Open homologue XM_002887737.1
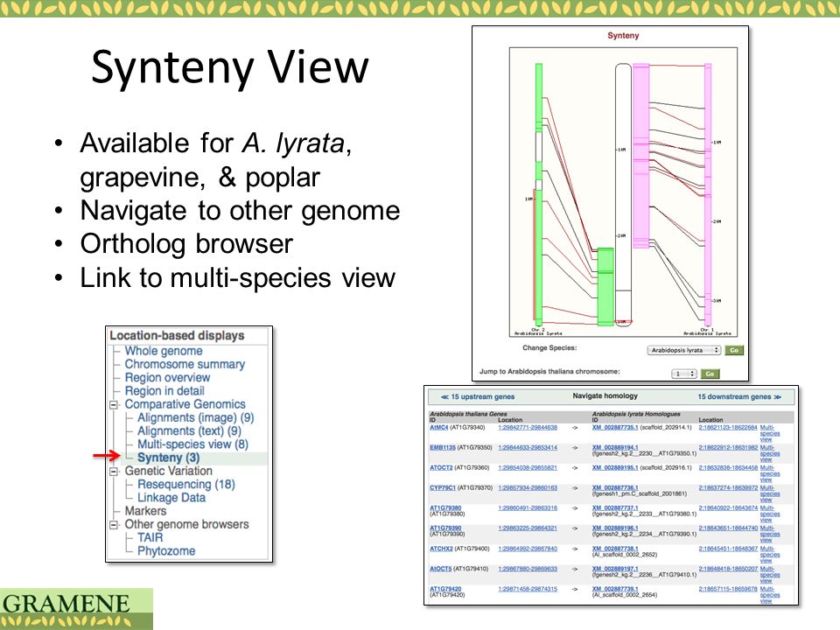The width and height of the screenshot is (840, 630). pos(615,507)
